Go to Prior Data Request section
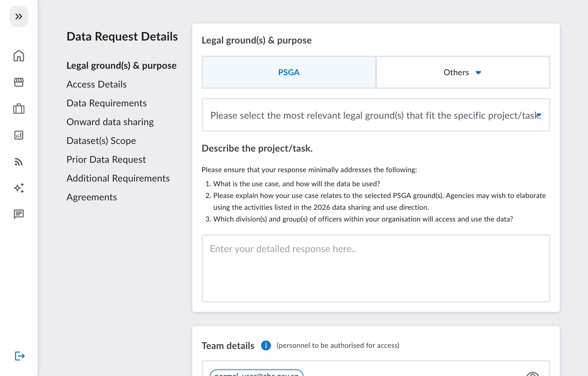The width and height of the screenshot is (588, 376). pyautogui.click(x=106, y=160)
